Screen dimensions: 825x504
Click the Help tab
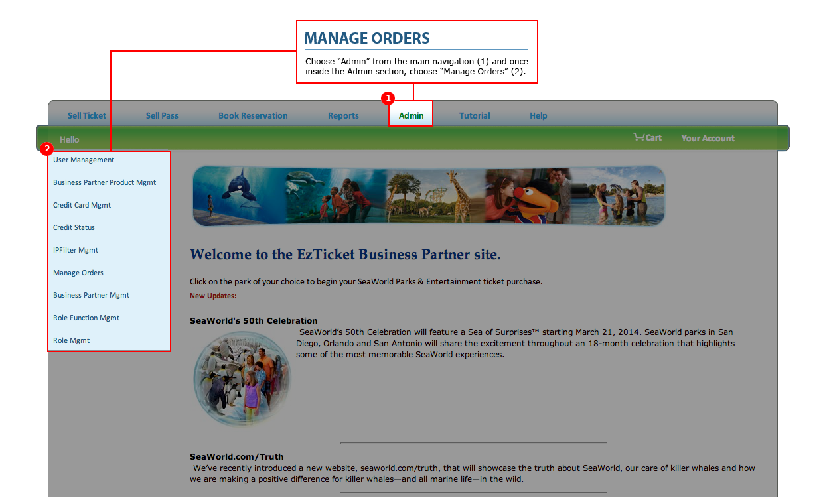tap(538, 116)
